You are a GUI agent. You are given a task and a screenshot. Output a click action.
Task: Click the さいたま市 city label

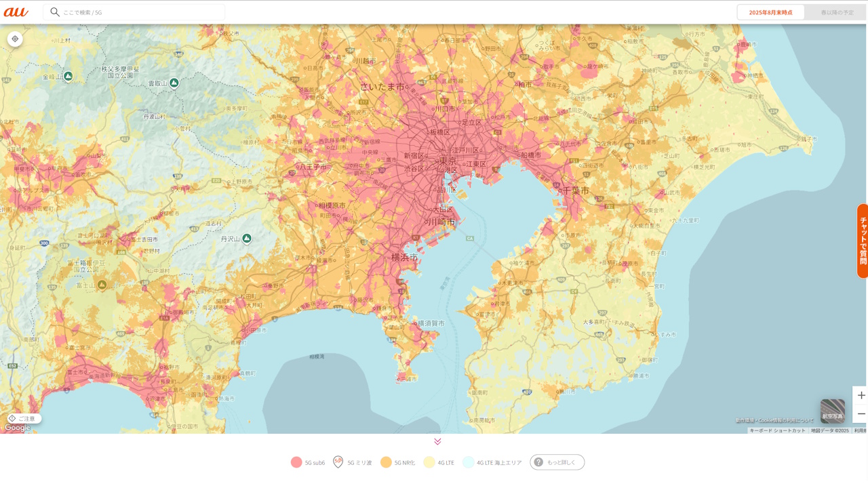coord(382,87)
